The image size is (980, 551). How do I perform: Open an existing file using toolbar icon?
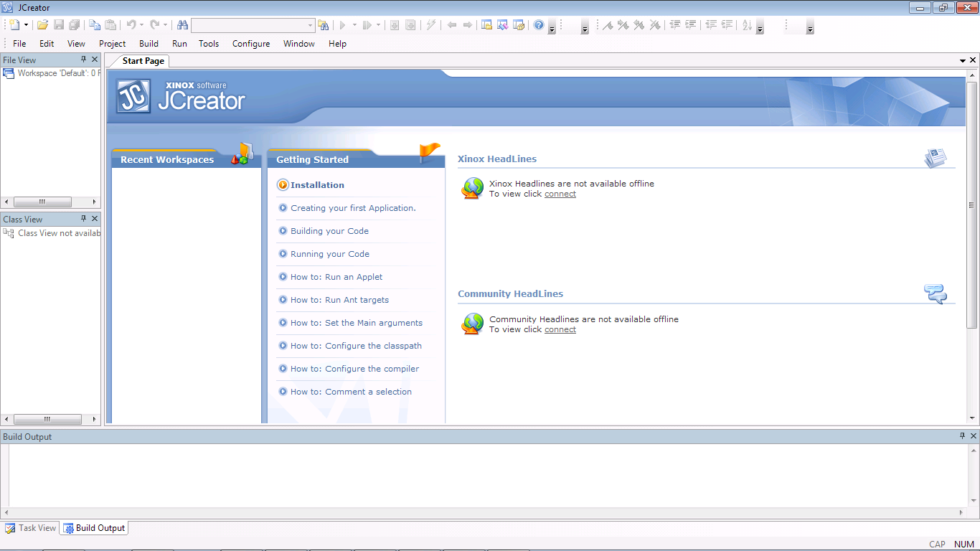[x=41, y=25]
